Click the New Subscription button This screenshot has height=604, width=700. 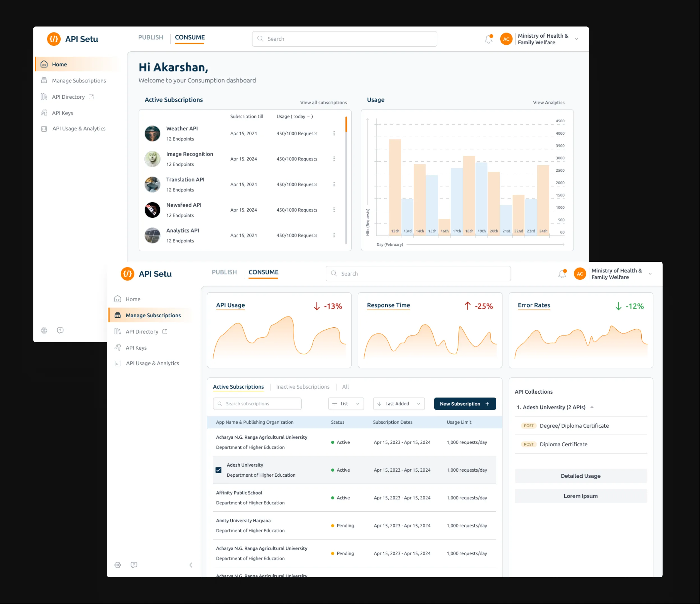pos(465,404)
